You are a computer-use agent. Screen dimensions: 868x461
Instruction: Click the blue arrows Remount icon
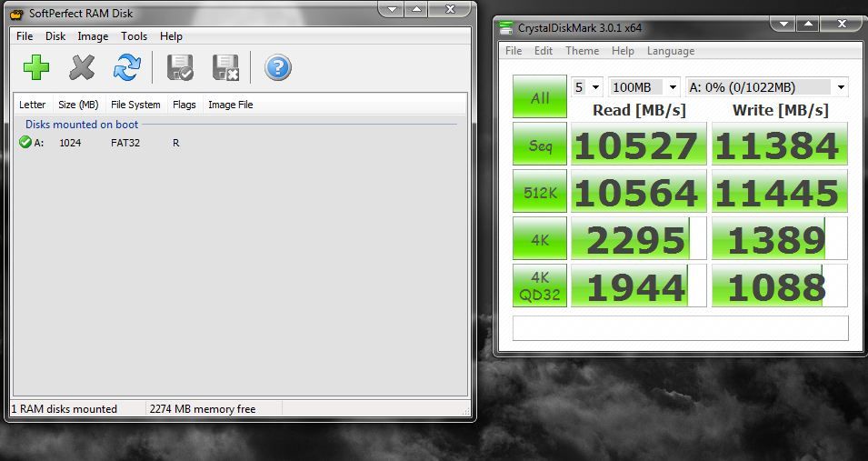tap(127, 67)
